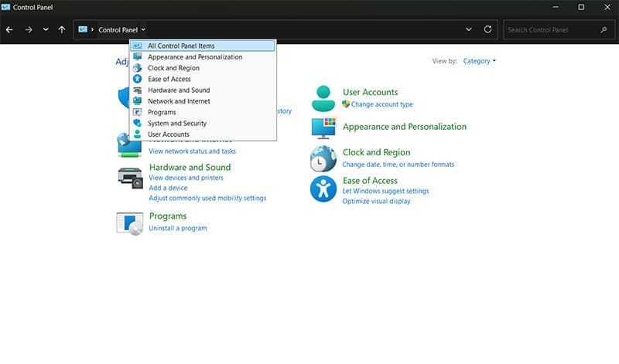Choose Programs in dropdown list
619x364 pixels.
point(203,112)
